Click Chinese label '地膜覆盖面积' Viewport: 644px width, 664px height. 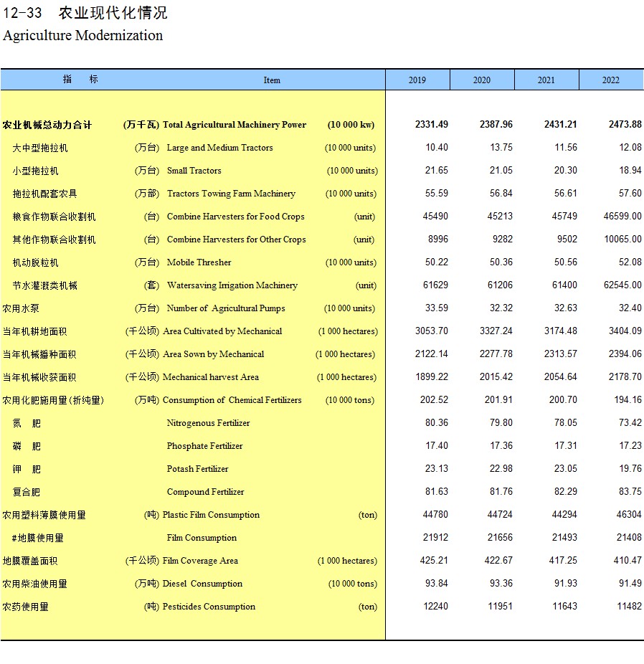click(x=30, y=561)
